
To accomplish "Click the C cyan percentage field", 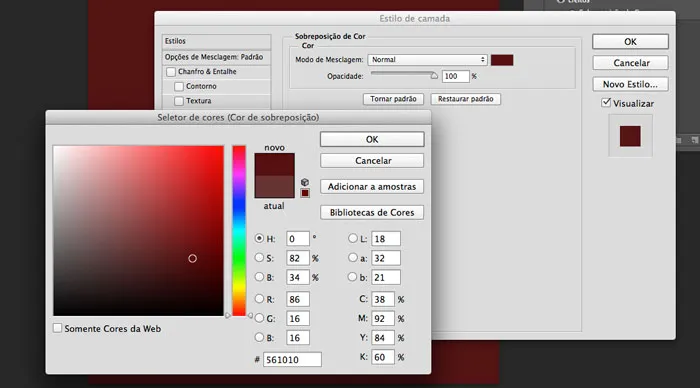I will point(383,299).
